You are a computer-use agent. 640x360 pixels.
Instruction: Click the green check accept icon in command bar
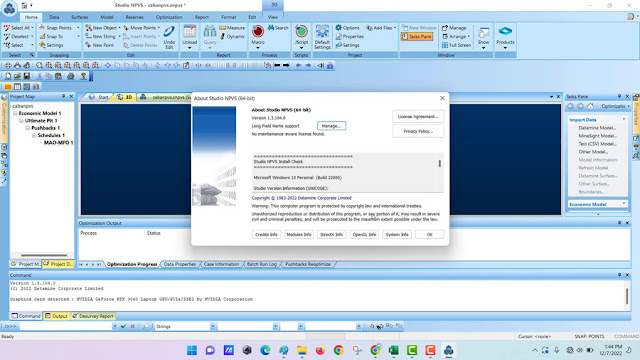tap(123, 326)
